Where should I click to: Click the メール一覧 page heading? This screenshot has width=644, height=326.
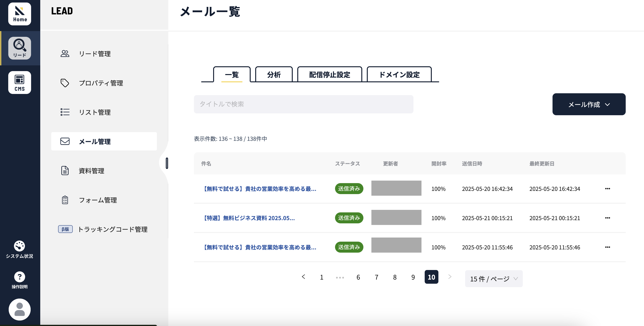pyautogui.click(x=210, y=11)
